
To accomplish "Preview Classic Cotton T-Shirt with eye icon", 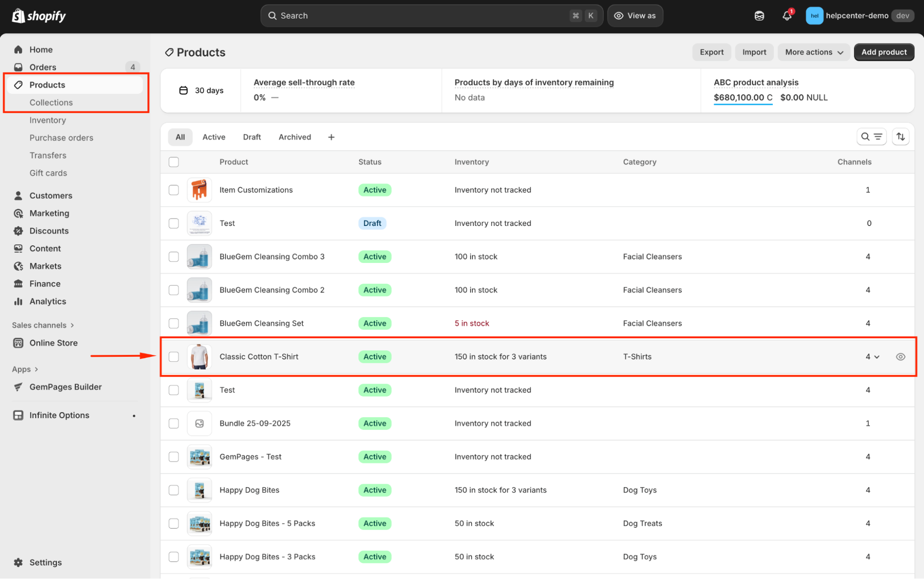I will tap(900, 357).
